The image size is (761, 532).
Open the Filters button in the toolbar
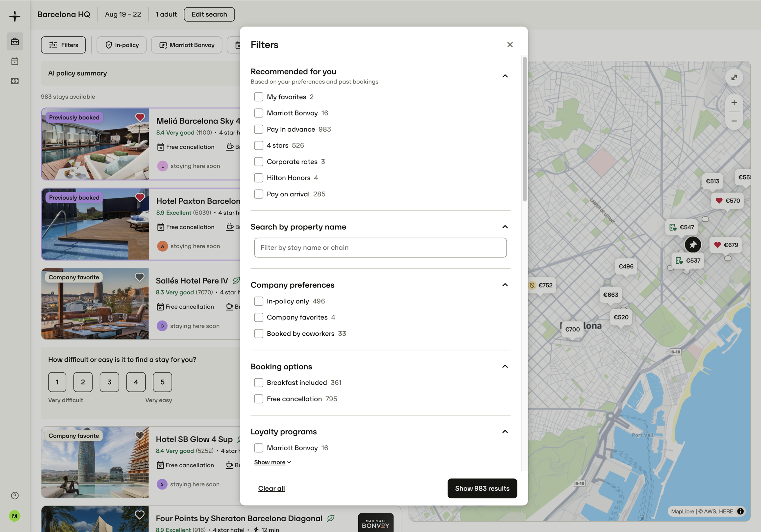click(63, 45)
